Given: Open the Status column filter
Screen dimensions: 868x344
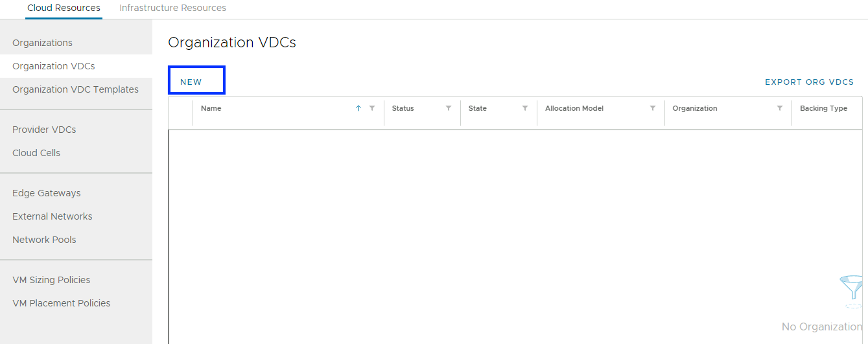Looking at the screenshot, I should tap(449, 108).
